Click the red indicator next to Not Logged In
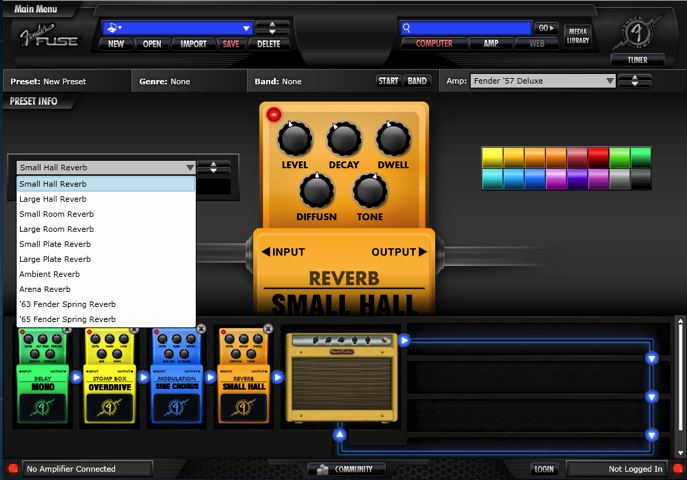The width and height of the screenshot is (687, 480). (678, 469)
